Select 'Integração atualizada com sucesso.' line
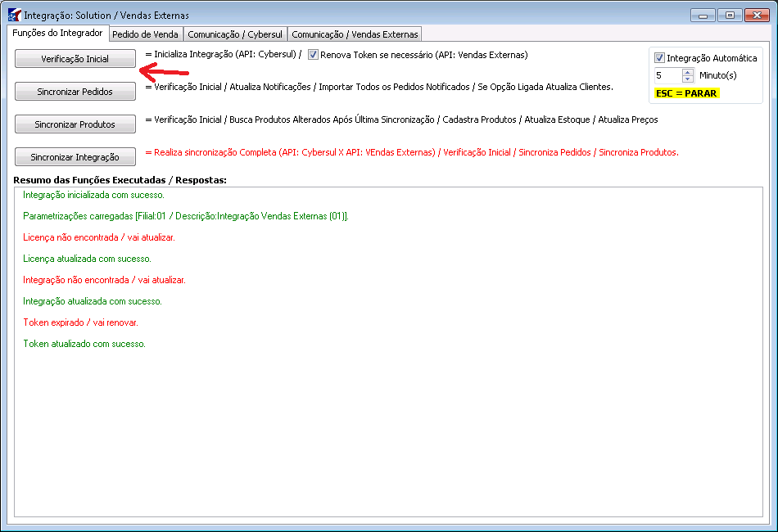This screenshot has width=778, height=532. [93, 301]
